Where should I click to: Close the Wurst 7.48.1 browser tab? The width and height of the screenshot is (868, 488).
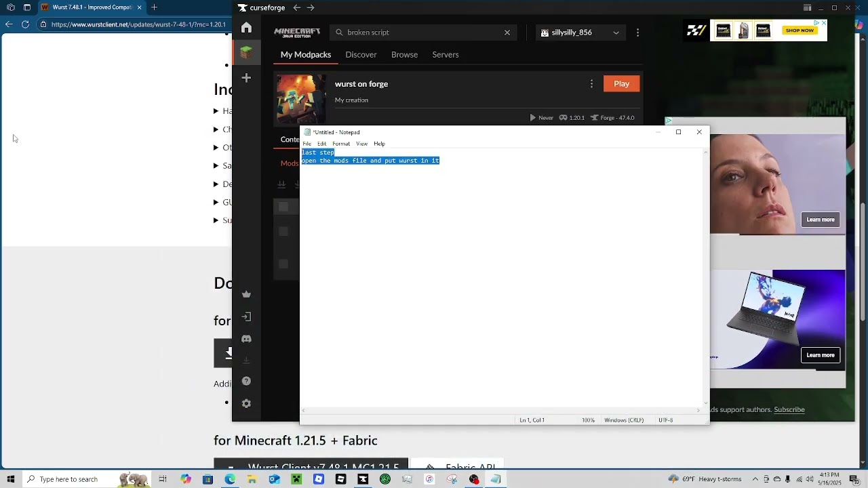[140, 7]
